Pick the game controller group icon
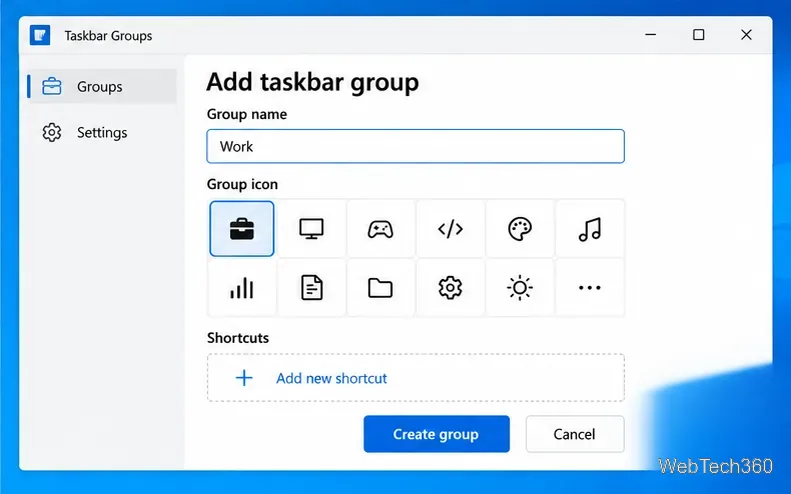The height and width of the screenshot is (494, 791). click(x=380, y=229)
